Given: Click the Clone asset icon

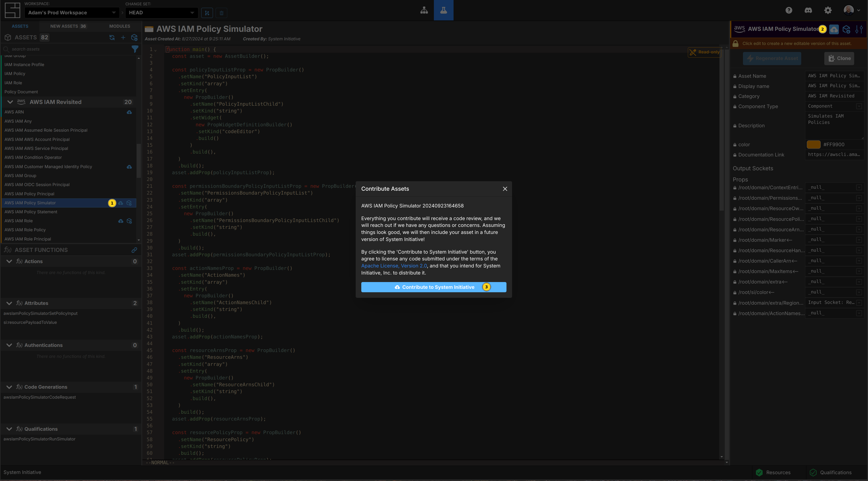Looking at the screenshot, I should 839,58.
